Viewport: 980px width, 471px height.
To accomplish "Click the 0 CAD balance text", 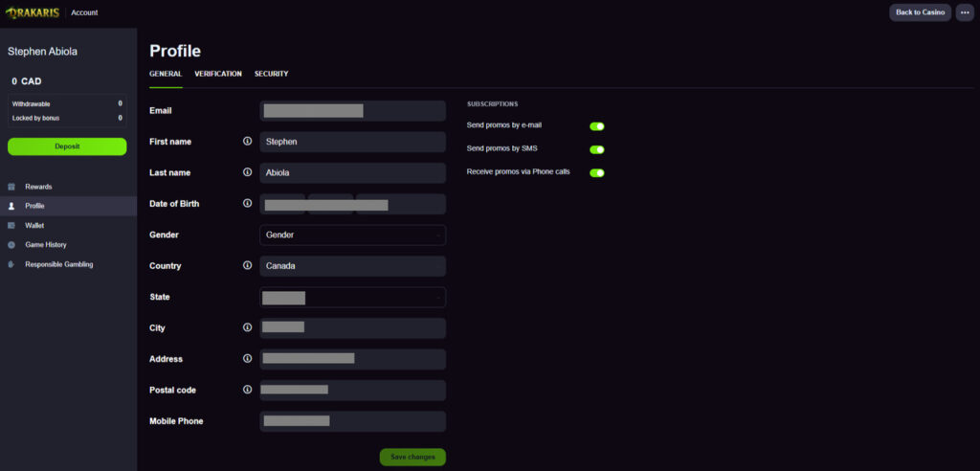I will (x=26, y=81).
